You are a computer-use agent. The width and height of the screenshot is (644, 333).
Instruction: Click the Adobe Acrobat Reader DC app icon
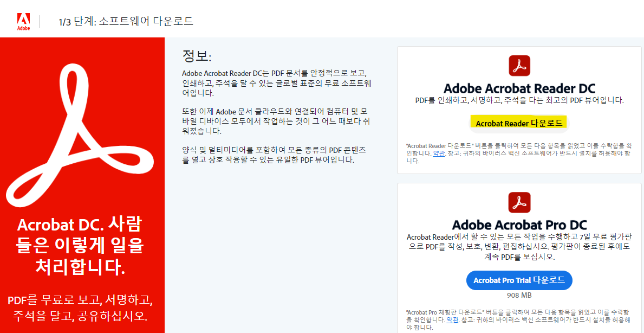[519, 66]
